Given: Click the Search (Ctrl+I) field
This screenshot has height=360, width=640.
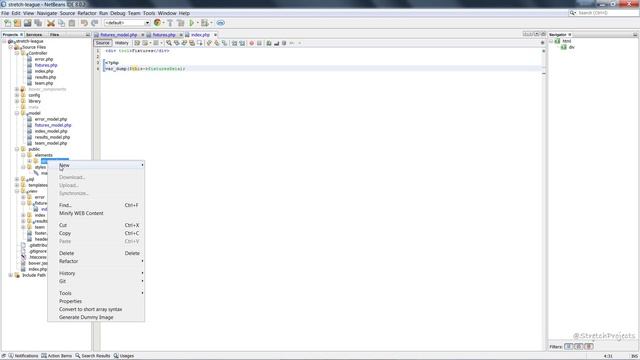Looking at the screenshot, I should (603, 13).
